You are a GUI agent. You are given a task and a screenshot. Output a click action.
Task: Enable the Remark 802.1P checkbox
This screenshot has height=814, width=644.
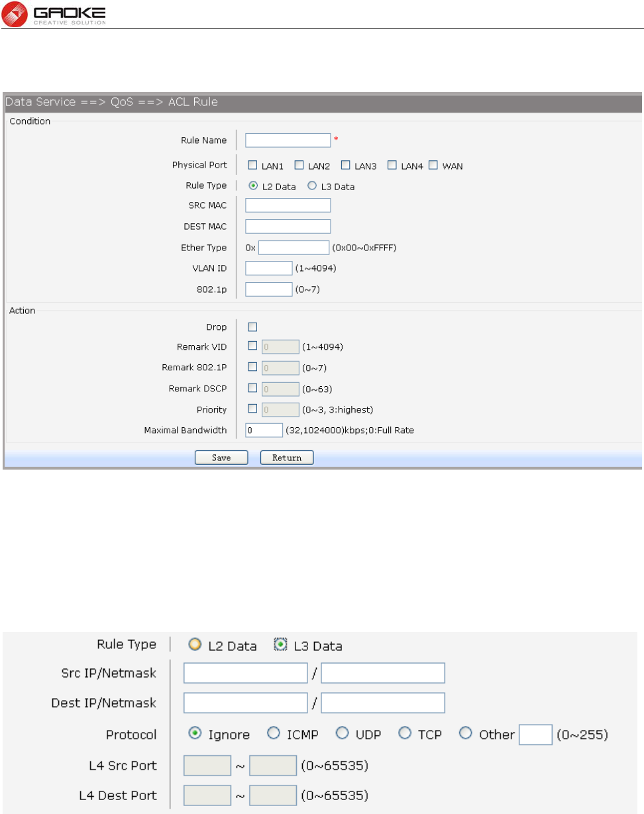click(x=252, y=366)
